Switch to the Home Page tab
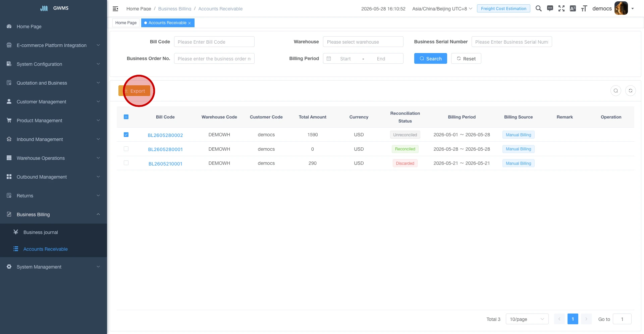Viewport: 644px width, 334px height. [x=126, y=23]
